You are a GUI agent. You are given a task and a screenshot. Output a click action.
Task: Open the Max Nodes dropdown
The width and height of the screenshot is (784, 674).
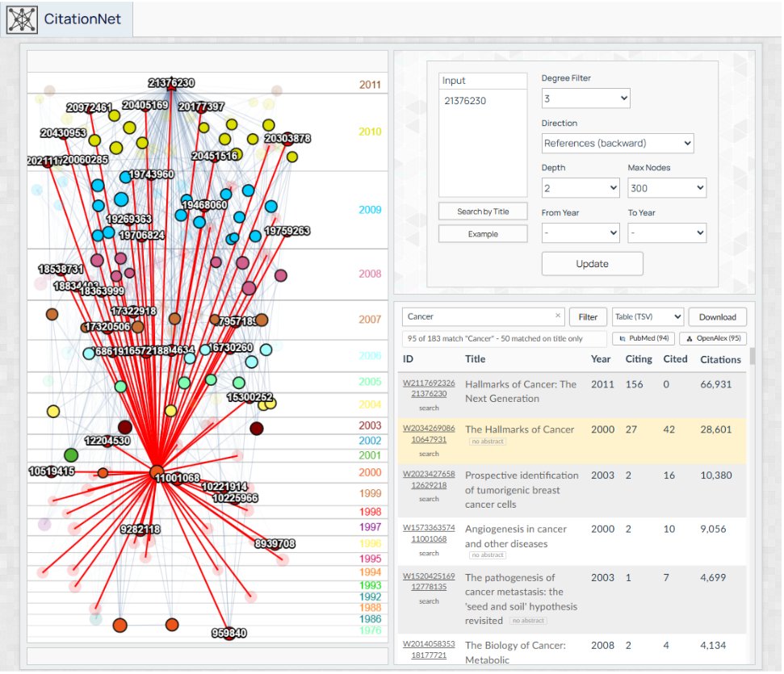pos(667,188)
